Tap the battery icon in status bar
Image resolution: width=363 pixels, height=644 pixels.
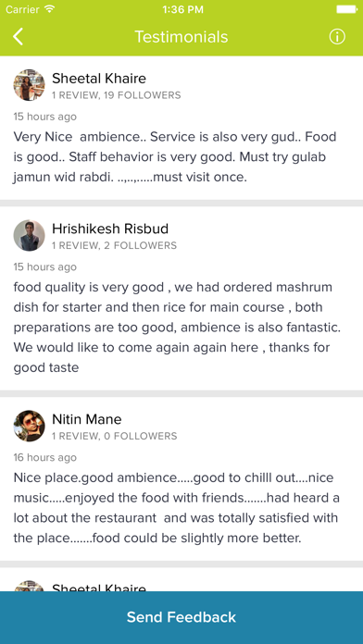[346, 9]
